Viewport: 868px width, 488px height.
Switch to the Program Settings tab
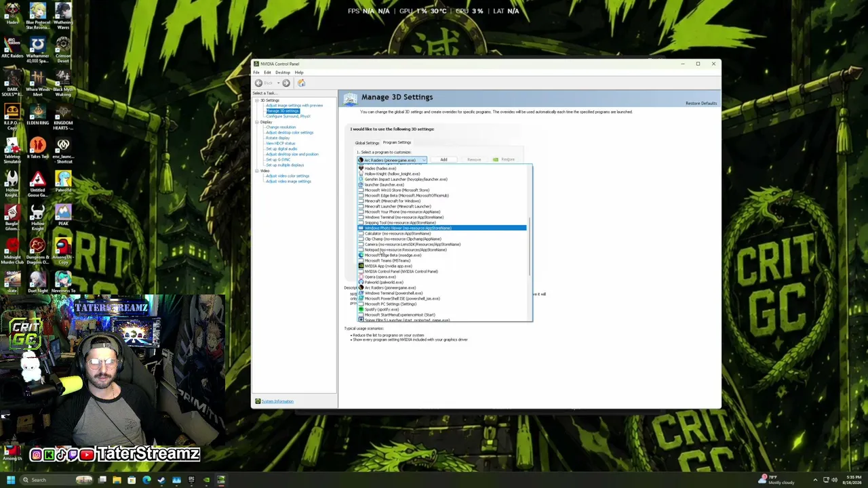pyautogui.click(x=397, y=142)
